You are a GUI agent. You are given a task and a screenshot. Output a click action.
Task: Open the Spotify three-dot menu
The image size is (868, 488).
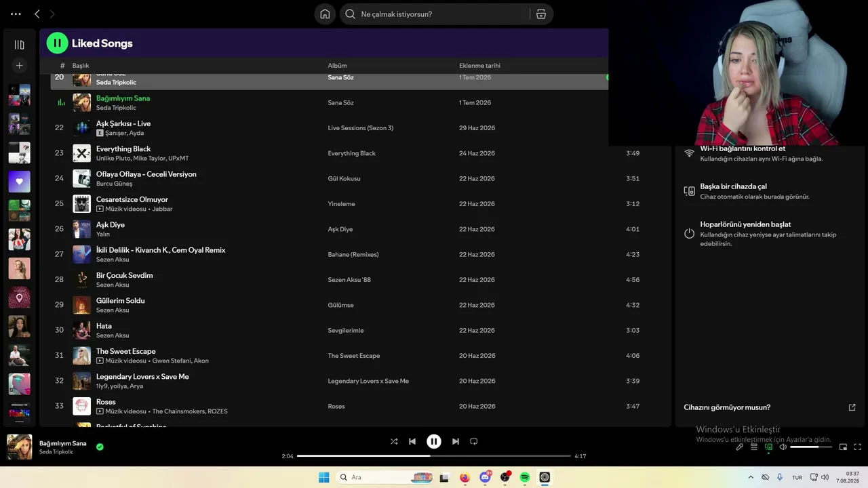(16, 14)
